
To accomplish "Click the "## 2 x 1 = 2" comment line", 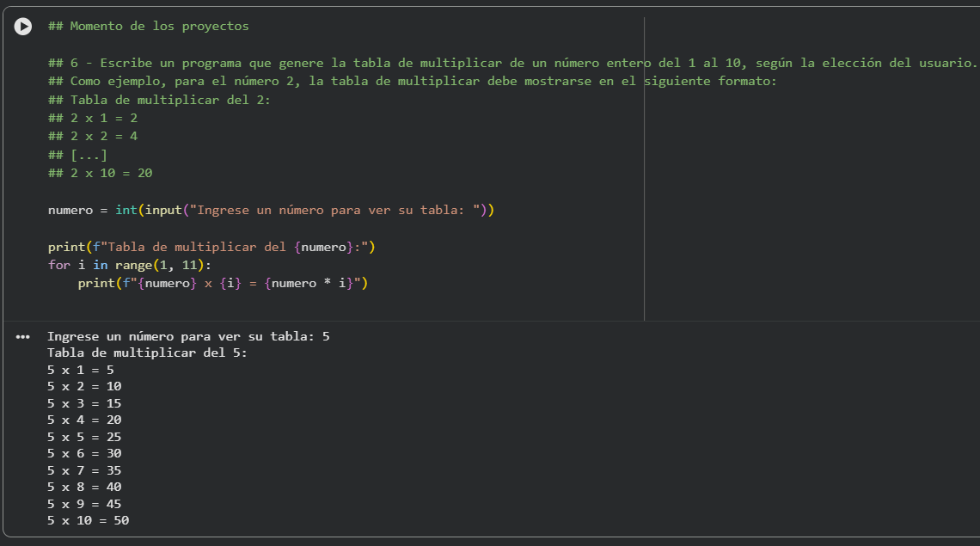I will 93,118.
